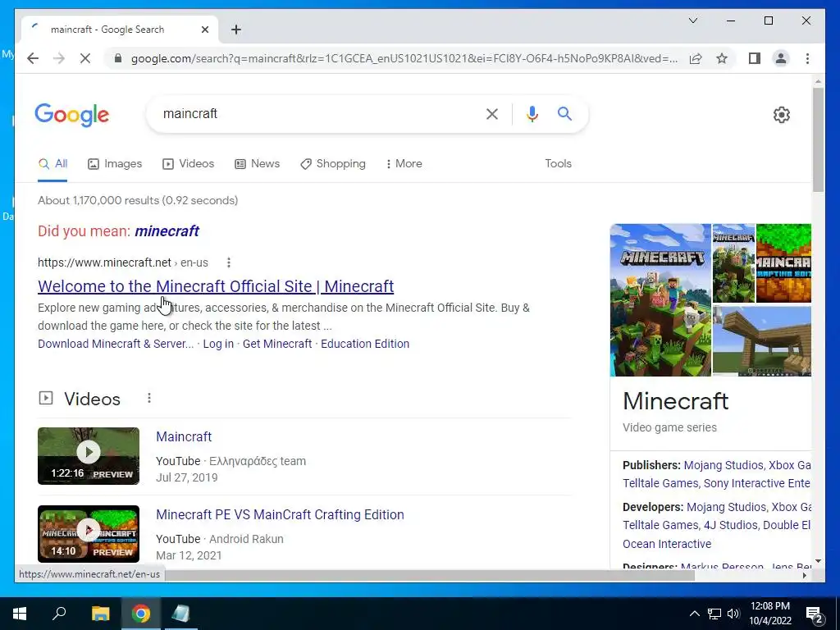Open the Chrome side panel
This screenshot has width=840, height=630.
tap(755, 58)
